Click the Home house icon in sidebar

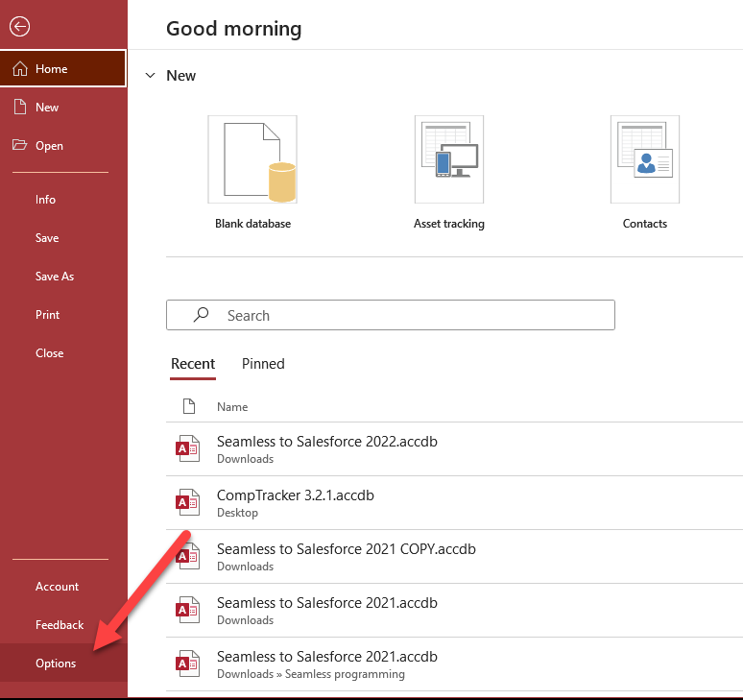click(x=19, y=69)
